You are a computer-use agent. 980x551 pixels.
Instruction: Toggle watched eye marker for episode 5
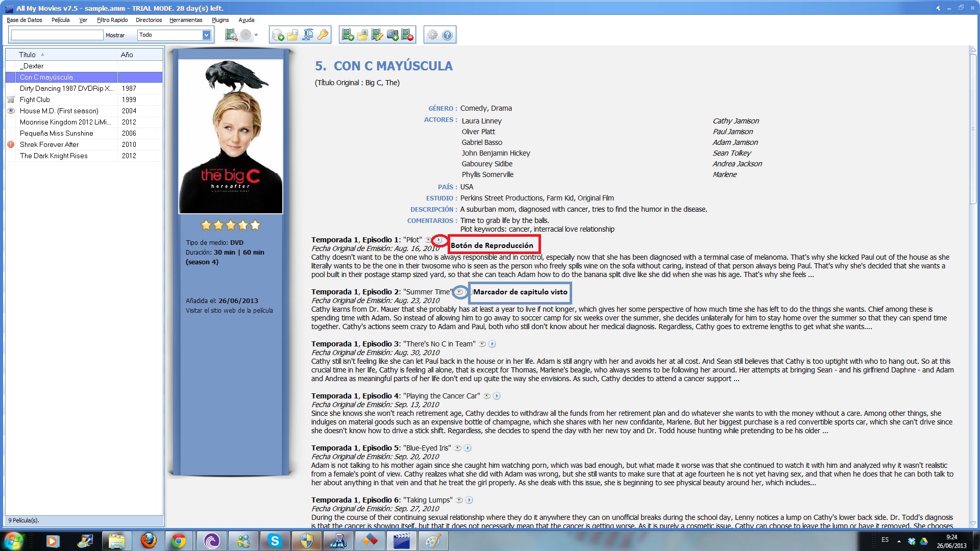pos(458,448)
